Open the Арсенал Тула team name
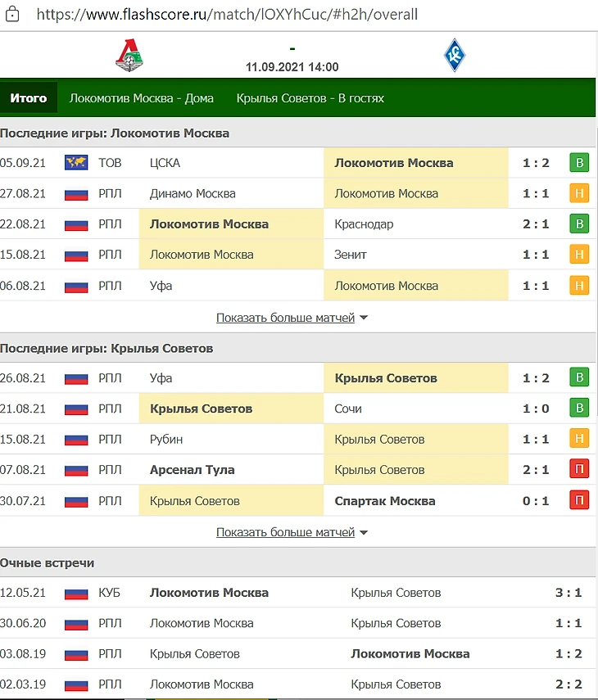This screenshot has height=700, width=598. tap(192, 470)
